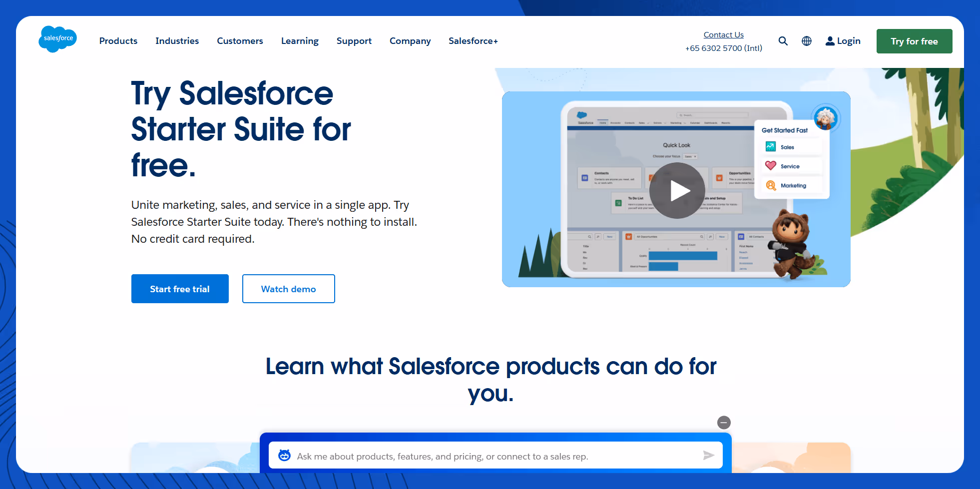Viewport: 980px width, 489px height.
Task: Focus the Ask me about products input
Action: (495, 456)
